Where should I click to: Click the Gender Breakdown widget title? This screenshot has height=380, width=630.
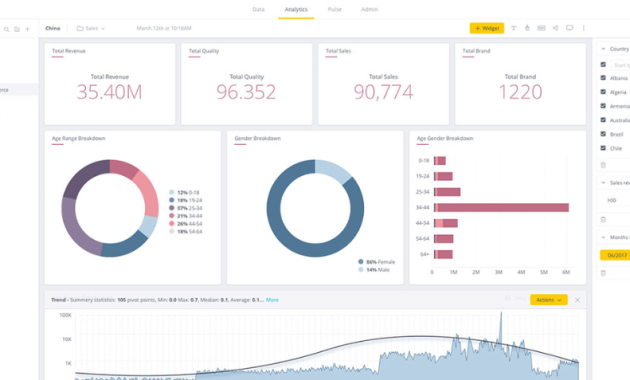[x=258, y=138]
